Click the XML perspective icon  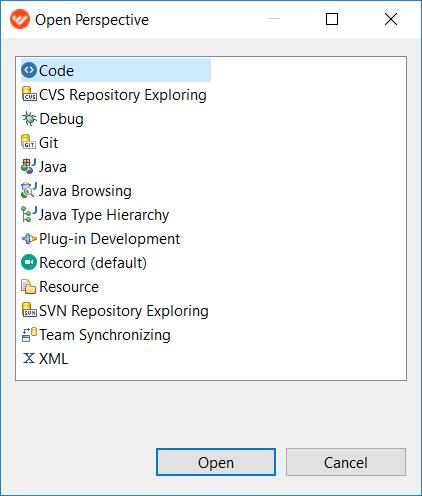[x=29, y=358]
